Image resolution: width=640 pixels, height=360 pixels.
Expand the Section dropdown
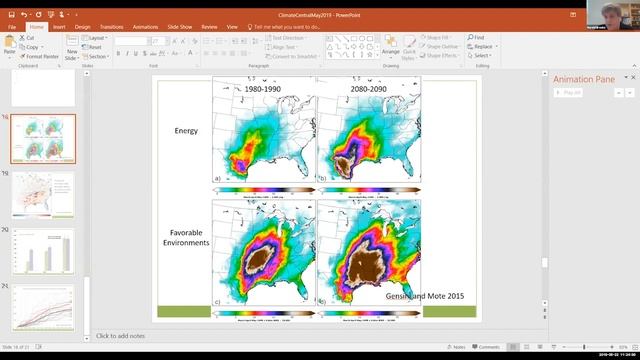tap(96, 56)
